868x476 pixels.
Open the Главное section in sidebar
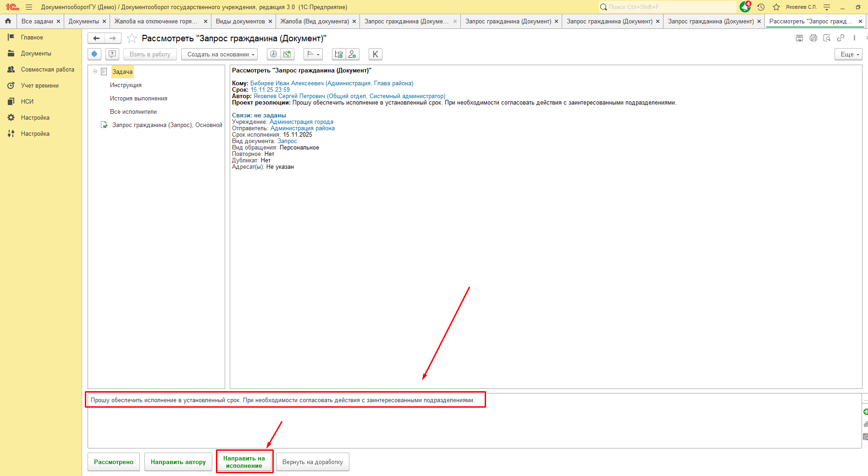tap(32, 38)
